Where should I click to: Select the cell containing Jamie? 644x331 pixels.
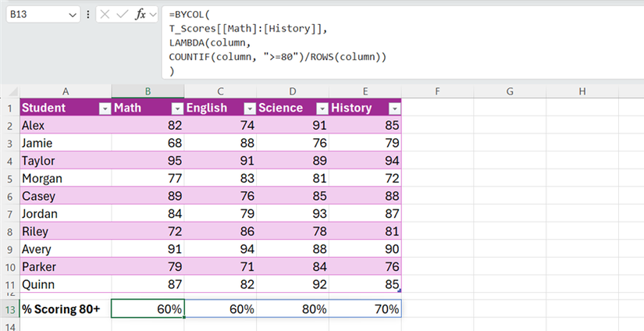pyautogui.click(x=66, y=144)
